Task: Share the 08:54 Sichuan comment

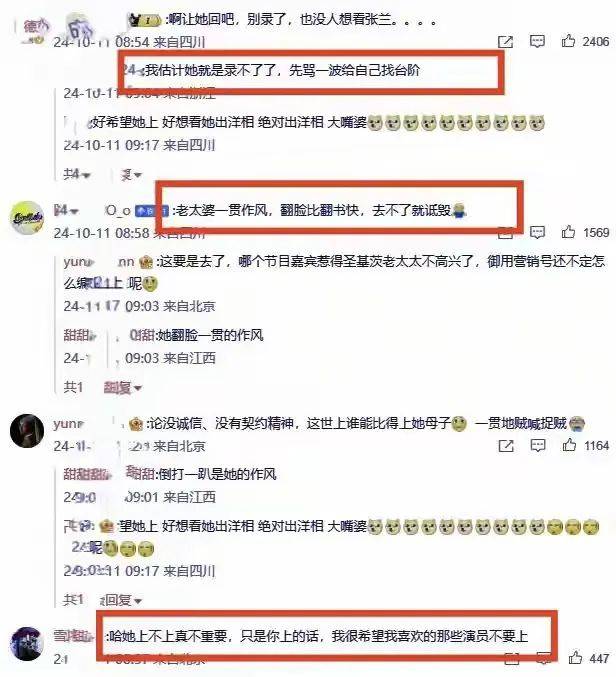Action: 505,42
